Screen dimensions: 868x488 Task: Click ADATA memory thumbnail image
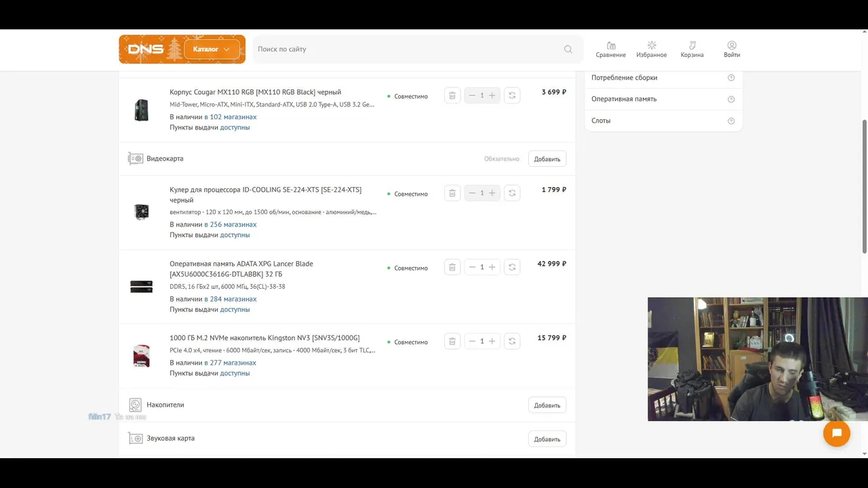click(141, 287)
